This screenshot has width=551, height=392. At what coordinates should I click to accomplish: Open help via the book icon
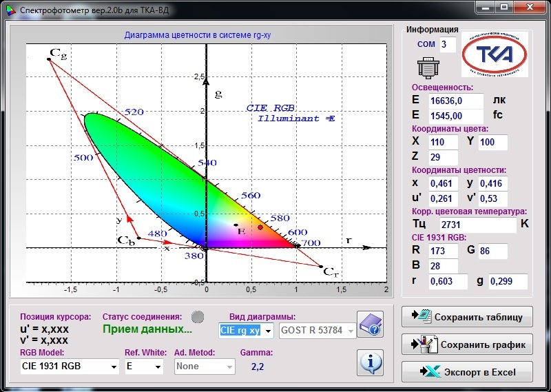370,325
